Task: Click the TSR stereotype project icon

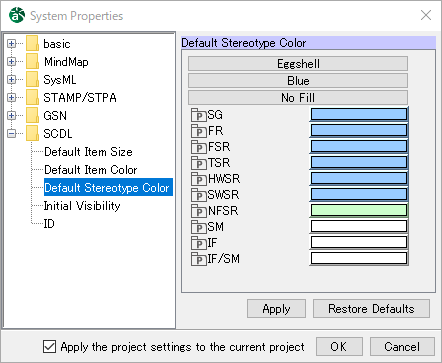Action: [199, 163]
